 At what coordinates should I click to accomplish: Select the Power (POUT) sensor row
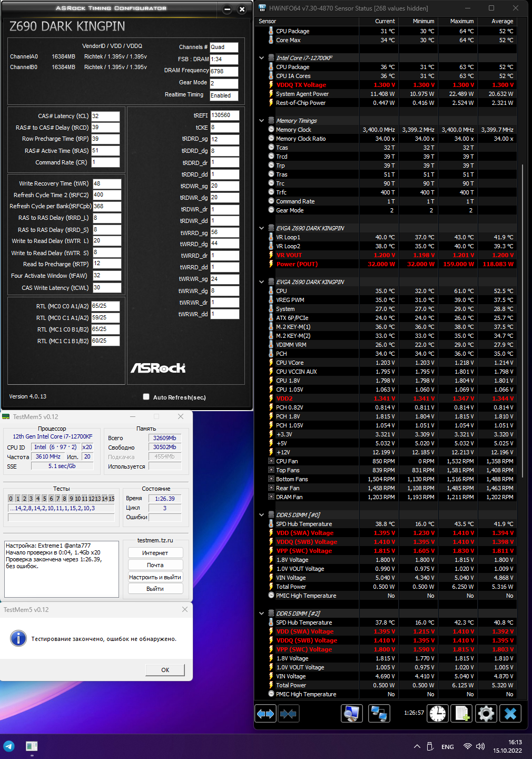(387, 264)
